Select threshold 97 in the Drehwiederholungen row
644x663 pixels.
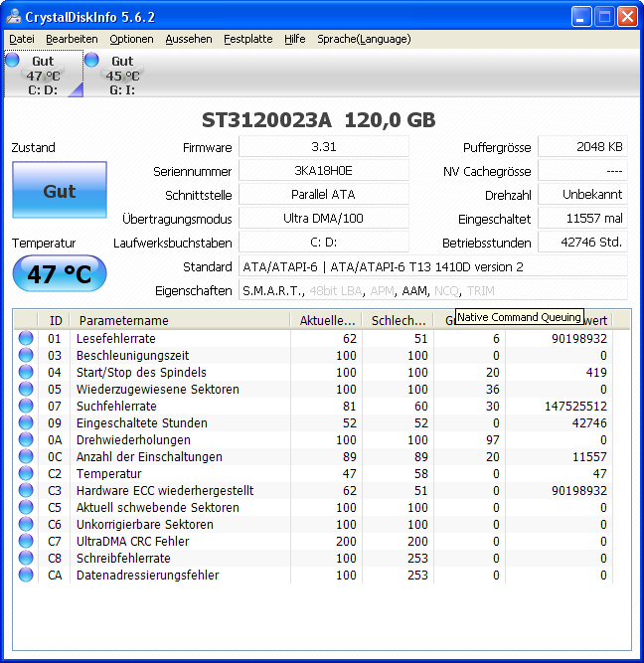pyautogui.click(x=493, y=439)
